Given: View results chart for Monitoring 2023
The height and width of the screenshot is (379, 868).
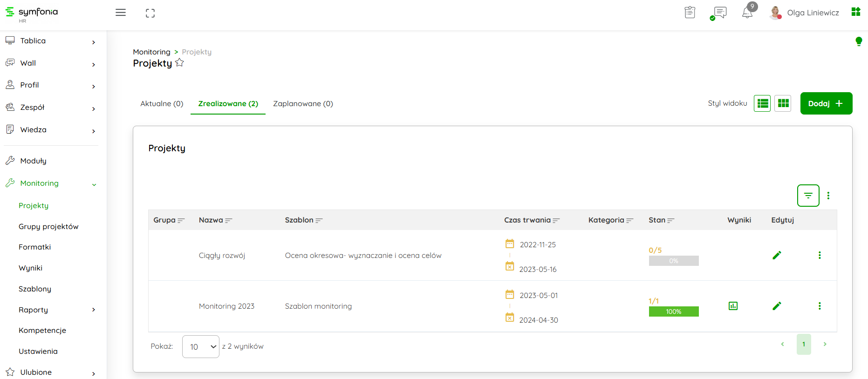Looking at the screenshot, I should click(x=733, y=306).
